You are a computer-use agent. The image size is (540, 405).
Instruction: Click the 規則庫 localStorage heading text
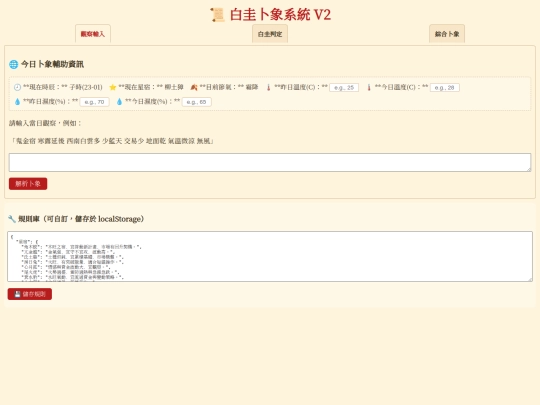coord(81,219)
